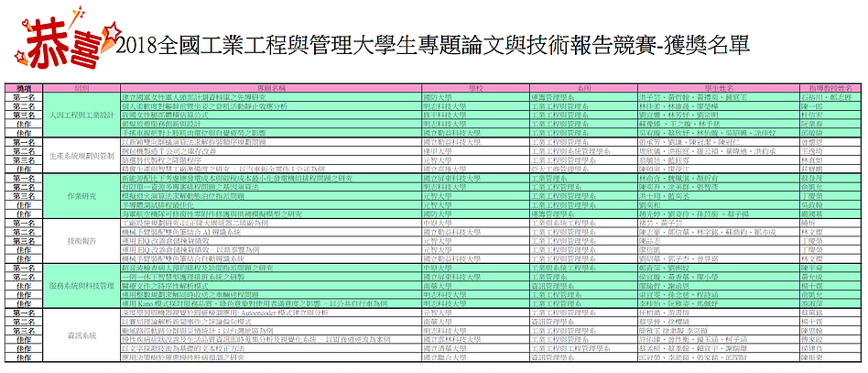Click the 2018 competition award list title
868x373 pixels.
[433, 46]
